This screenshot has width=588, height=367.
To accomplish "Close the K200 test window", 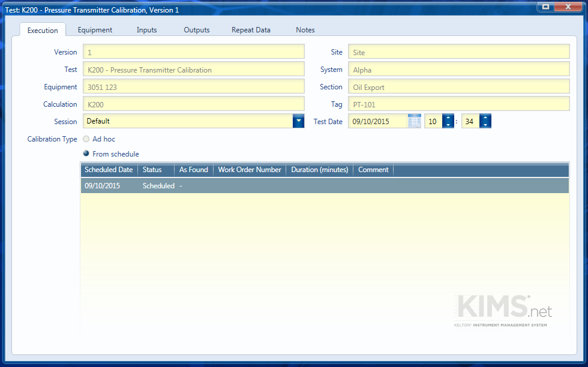I will coord(568,7).
